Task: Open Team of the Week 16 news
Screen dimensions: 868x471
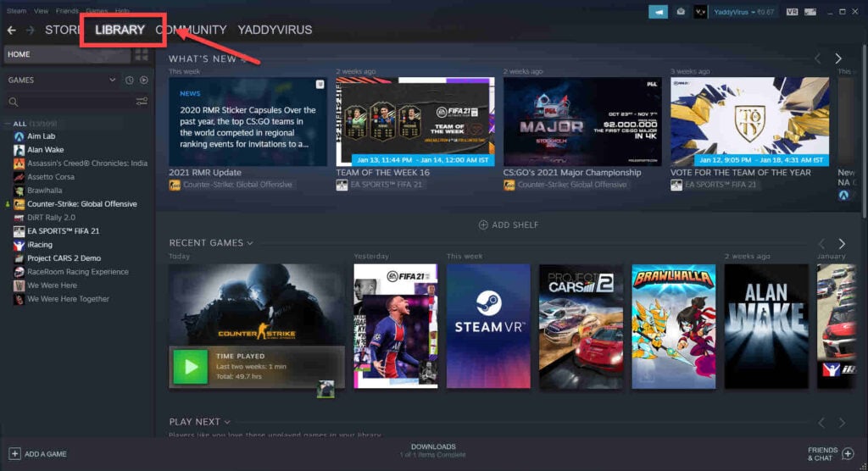Action: coord(415,122)
